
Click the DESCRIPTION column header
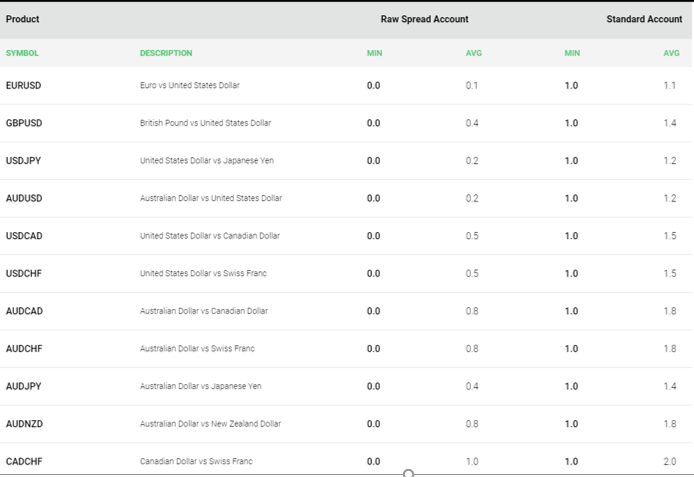click(166, 53)
